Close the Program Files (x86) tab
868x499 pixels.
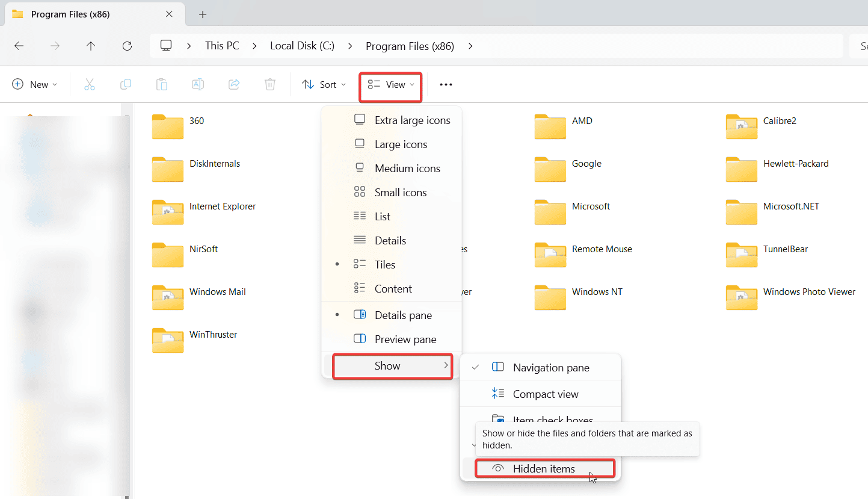169,14
